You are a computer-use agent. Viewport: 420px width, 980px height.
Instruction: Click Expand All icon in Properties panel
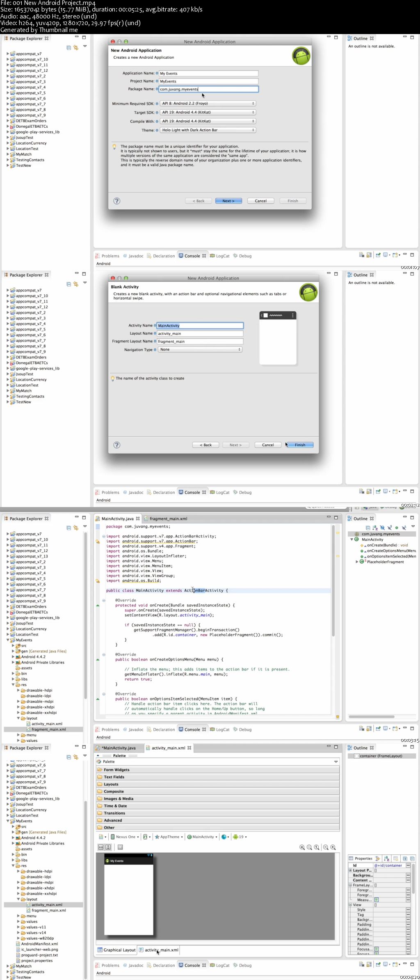pos(405,859)
